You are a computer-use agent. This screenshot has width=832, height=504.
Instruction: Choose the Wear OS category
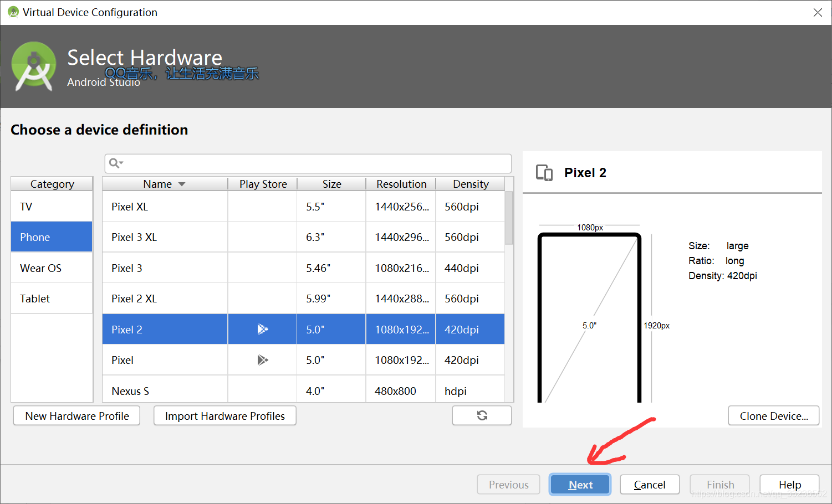point(52,268)
